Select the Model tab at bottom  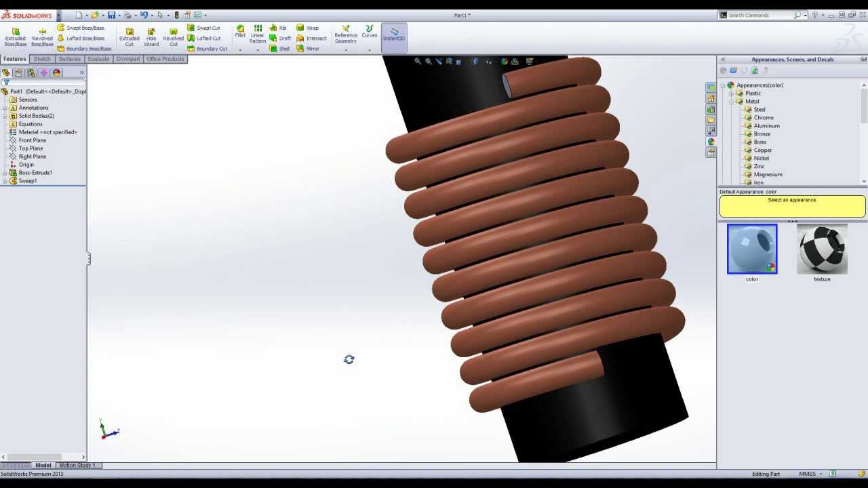pyautogui.click(x=43, y=465)
